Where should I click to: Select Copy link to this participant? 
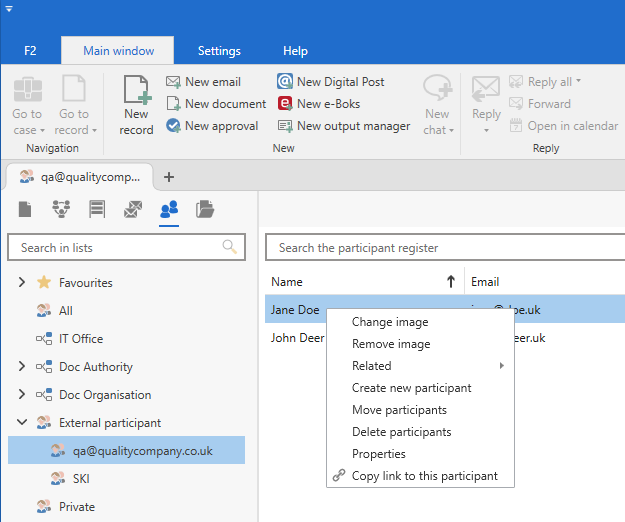tap(424, 476)
